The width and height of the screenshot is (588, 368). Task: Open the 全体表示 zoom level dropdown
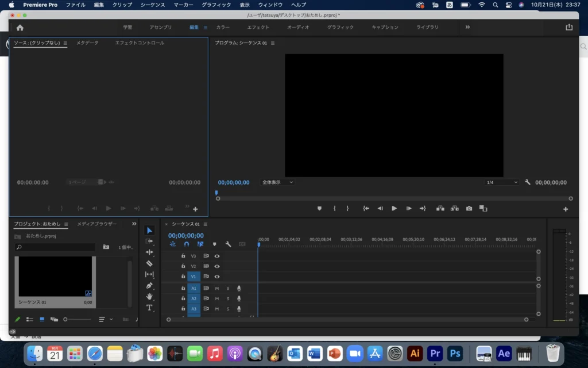point(277,182)
